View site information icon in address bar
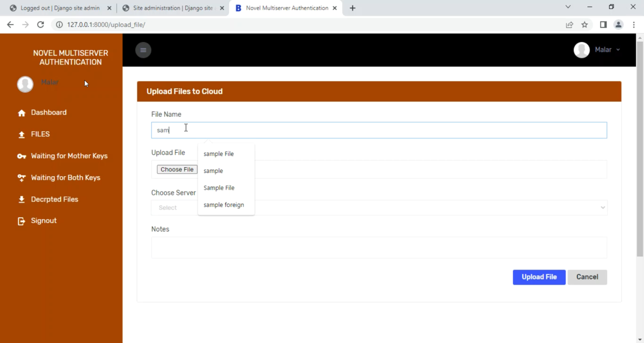The image size is (644, 343). (60, 24)
